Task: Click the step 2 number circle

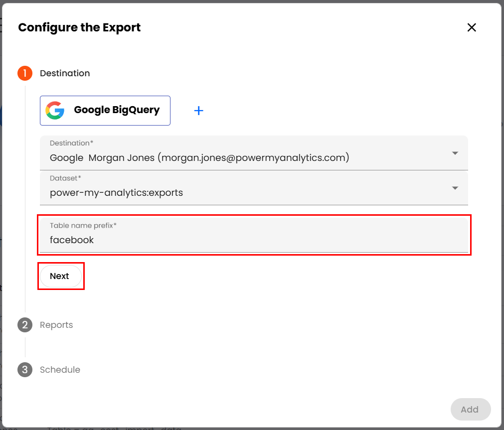Action: [x=25, y=325]
